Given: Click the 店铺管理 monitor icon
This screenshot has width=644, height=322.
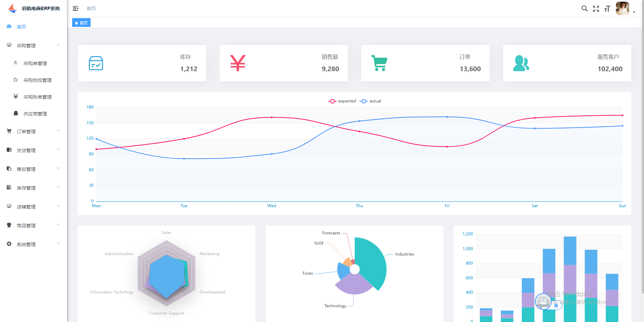Looking at the screenshot, I should pyautogui.click(x=9, y=206).
